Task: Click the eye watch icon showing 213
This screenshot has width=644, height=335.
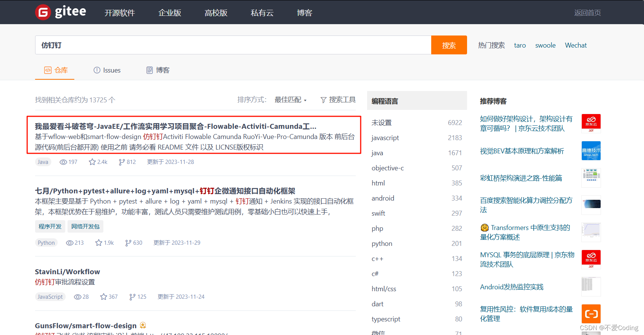Action: click(70, 243)
